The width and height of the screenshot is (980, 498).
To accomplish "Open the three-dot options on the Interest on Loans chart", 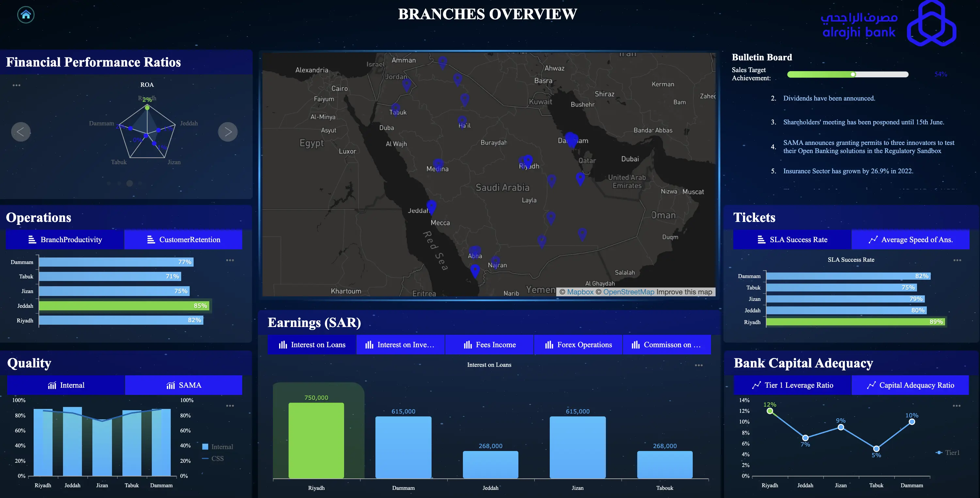I will coord(699,365).
